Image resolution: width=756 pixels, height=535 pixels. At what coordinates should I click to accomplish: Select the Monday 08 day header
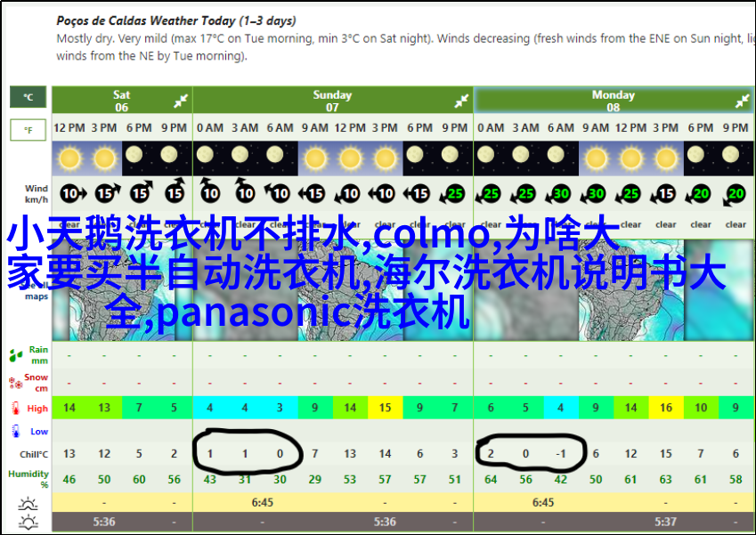(x=614, y=101)
